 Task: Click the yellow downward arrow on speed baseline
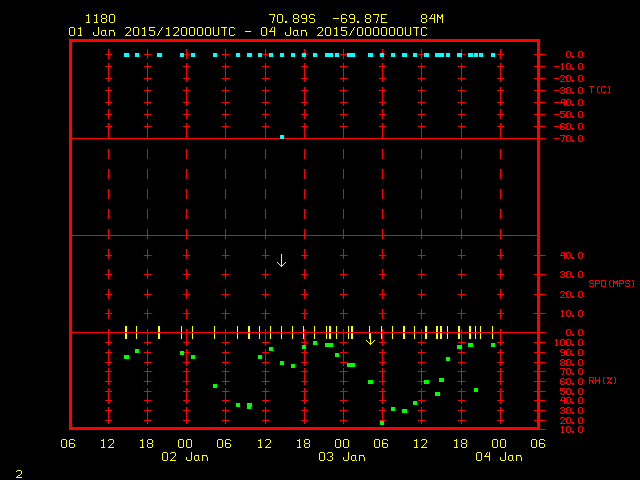coord(370,338)
